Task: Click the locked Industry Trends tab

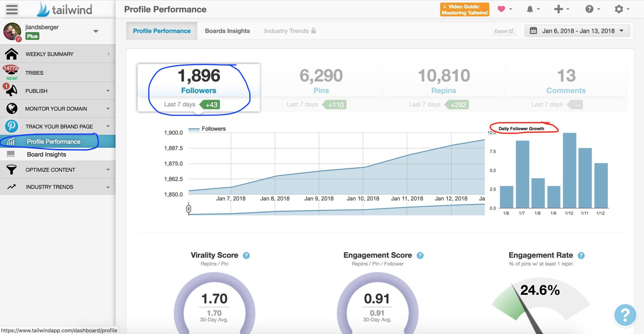Action: (289, 31)
